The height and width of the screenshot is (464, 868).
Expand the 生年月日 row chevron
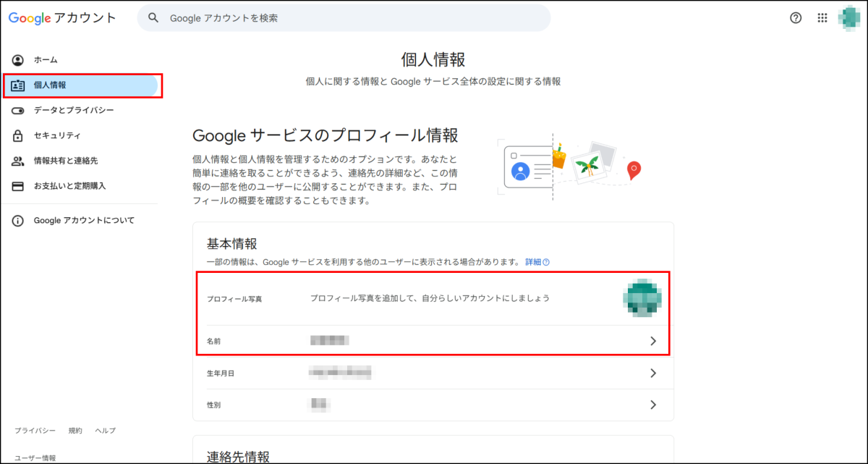coord(652,374)
